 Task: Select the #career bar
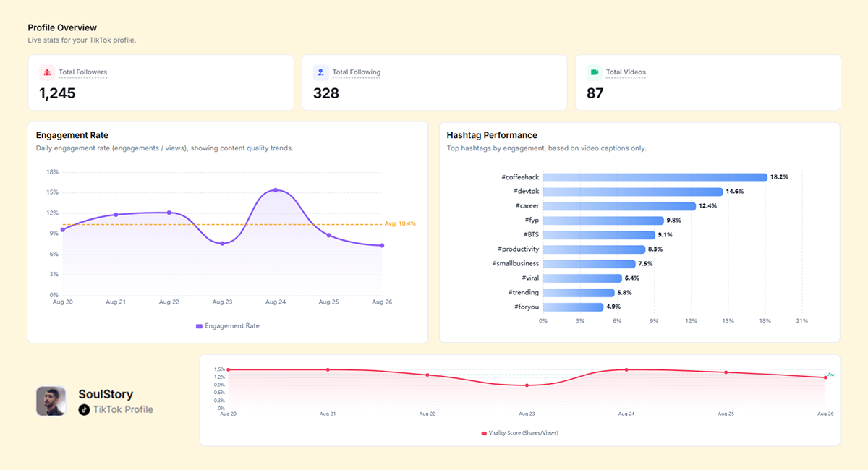pyautogui.click(x=619, y=206)
